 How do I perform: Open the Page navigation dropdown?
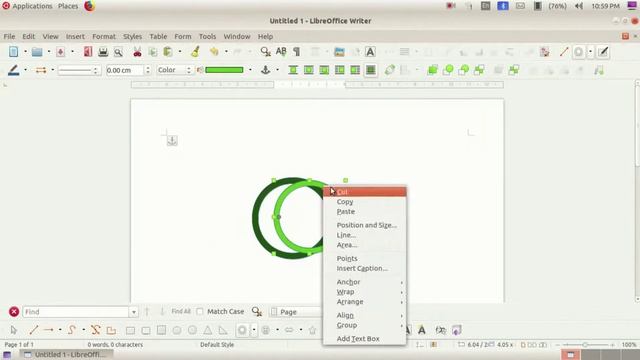coord(296,312)
